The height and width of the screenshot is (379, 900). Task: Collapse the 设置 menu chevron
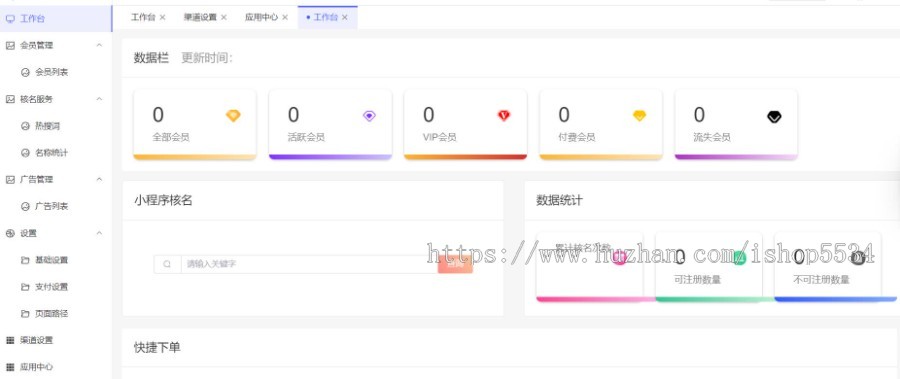pyautogui.click(x=99, y=233)
